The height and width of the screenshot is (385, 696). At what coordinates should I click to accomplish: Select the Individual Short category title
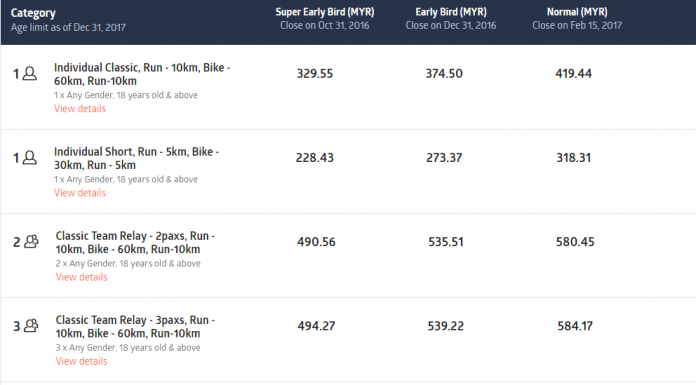click(x=136, y=158)
